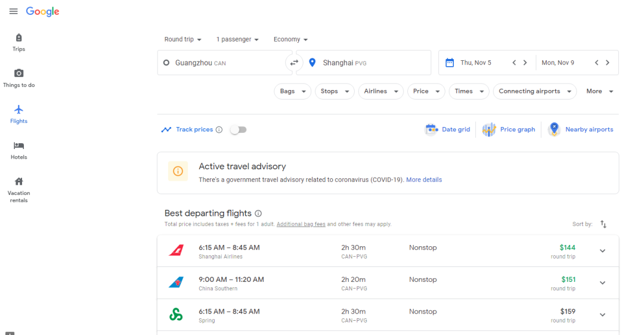This screenshot has width=644, height=335.
Task: Select the 9:00 AM – 11:20 AM flight
Action: pyautogui.click(x=388, y=283)
